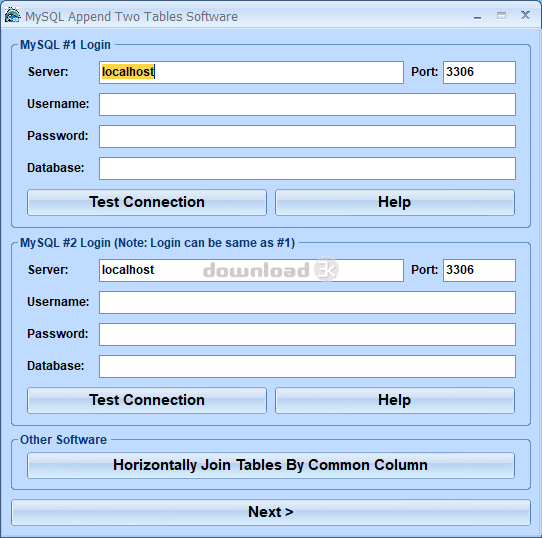Focus the MySQL #1 Server field
542x538 pixels.
pyautogui.click(x=251, y=72)
